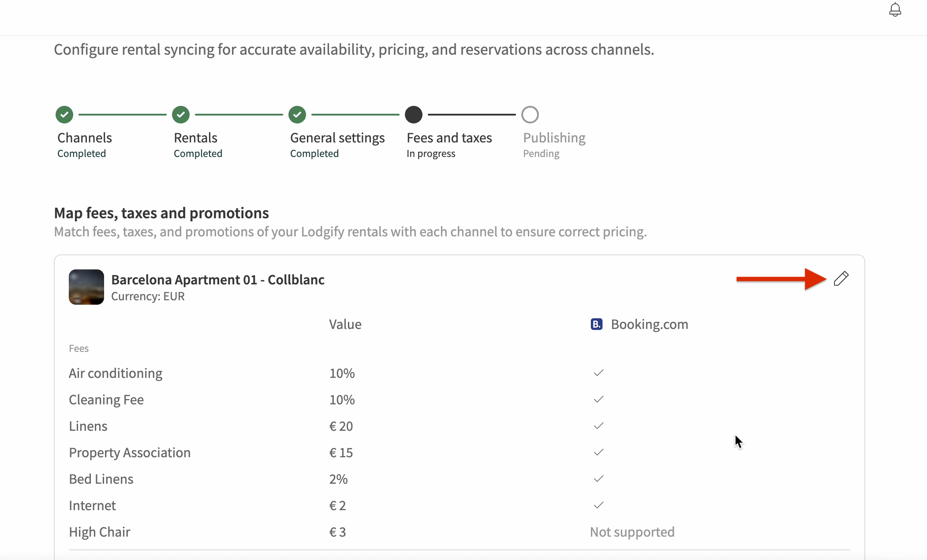The image size is (927, 560).
Task: Click the Rentals completed step checkmark
Action: pyautogui.click(x=181, y=115)
